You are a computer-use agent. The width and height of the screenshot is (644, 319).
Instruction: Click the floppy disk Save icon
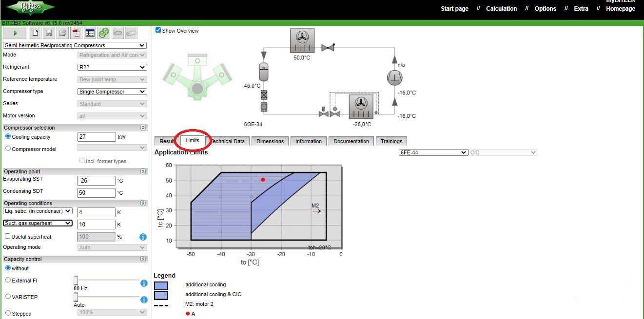tap(49, 33)
